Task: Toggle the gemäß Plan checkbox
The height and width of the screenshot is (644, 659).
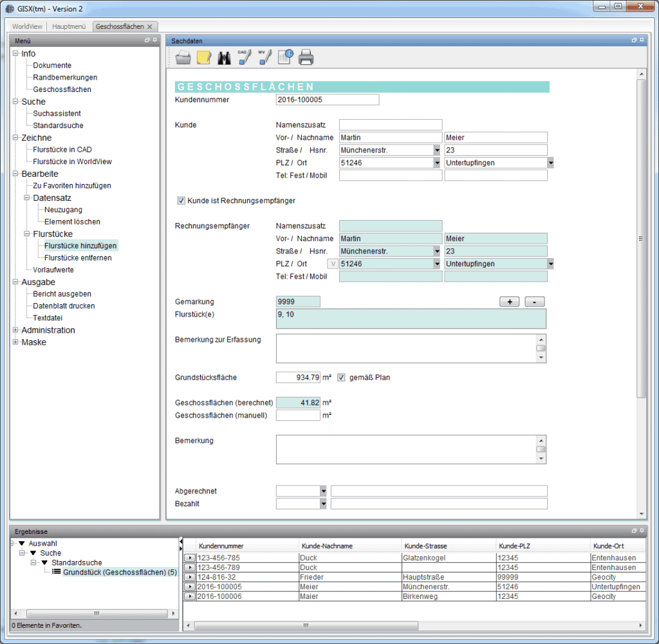Action: 342,377
